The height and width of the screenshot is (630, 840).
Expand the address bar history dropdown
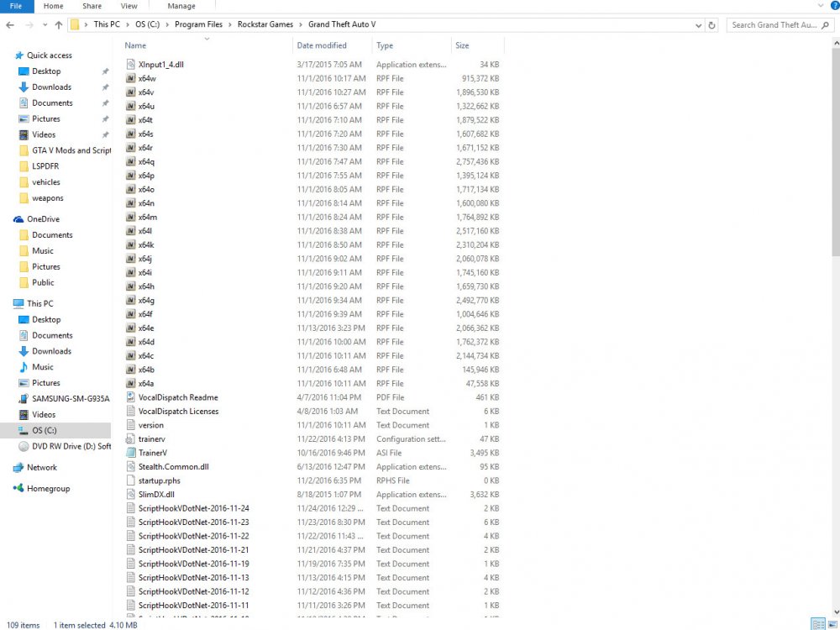pos(698,25)
